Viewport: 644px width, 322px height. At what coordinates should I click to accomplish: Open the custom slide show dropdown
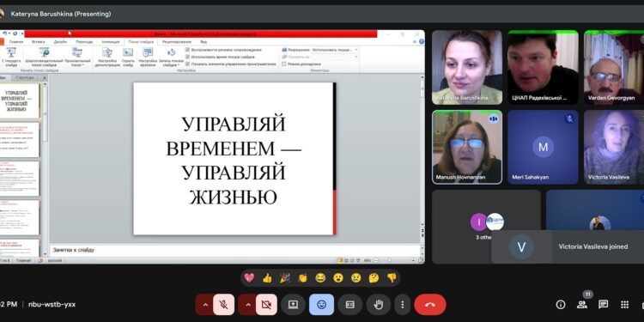click(x=77, y=57)
